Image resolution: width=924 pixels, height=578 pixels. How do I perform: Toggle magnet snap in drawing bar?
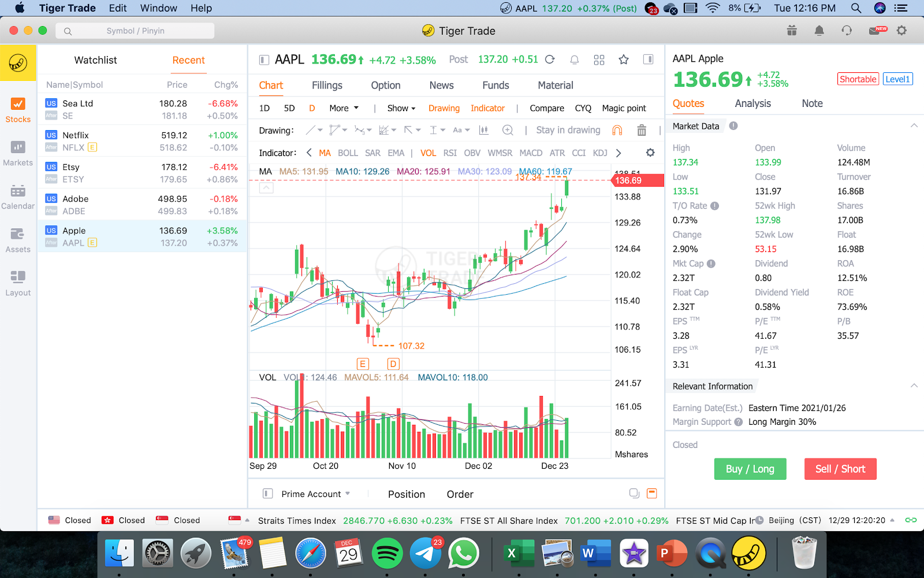coord(617,131)
